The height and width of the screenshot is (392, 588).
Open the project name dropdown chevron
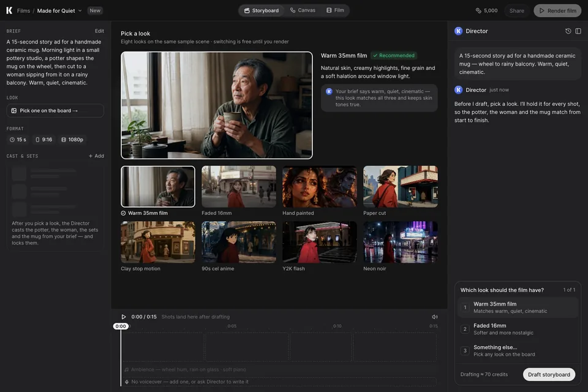coord(80,10)
